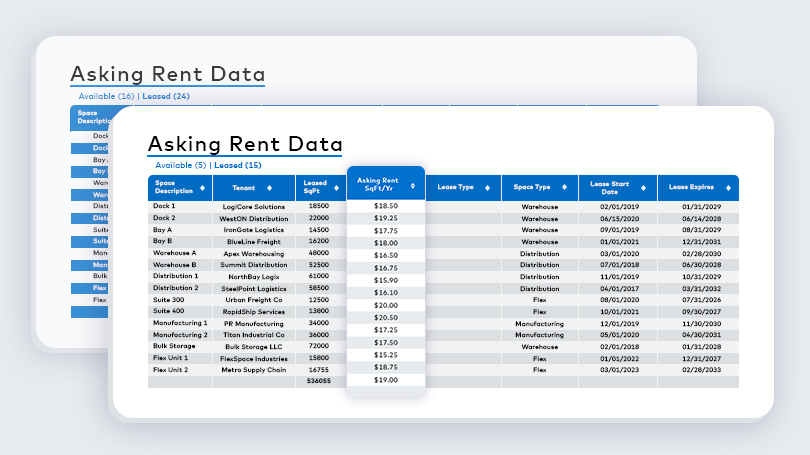This screenshot has width=810, height=455.
Task: Click the Suite 300 space description
Action: (168, 300)
